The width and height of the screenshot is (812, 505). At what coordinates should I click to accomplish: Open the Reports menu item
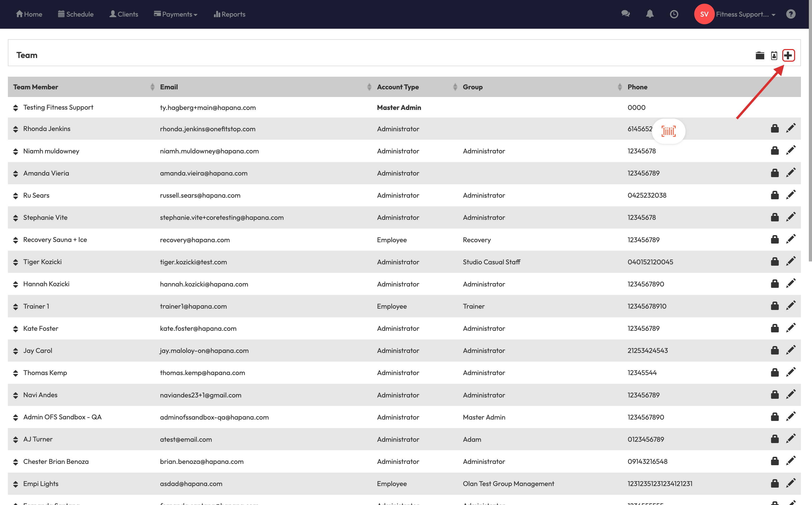click(230, 14)
